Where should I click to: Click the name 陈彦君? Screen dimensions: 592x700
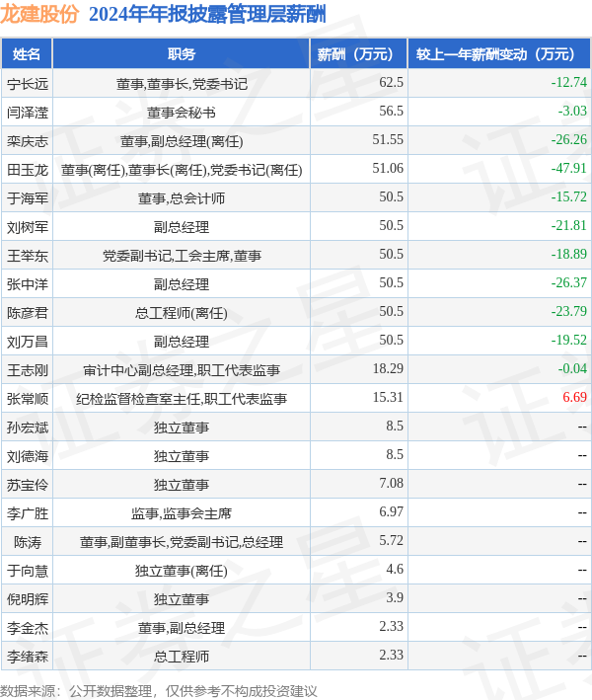pos(28,313)
